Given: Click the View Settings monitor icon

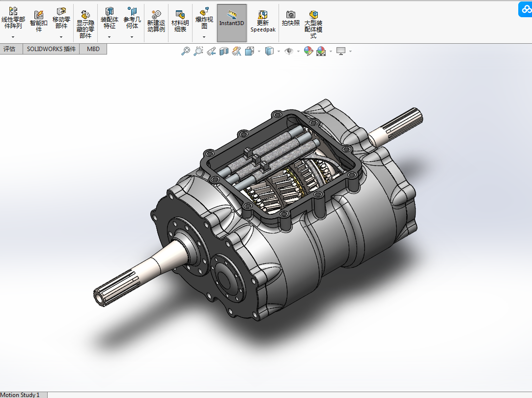Looking at the screenshot, I should pos(340,51).
